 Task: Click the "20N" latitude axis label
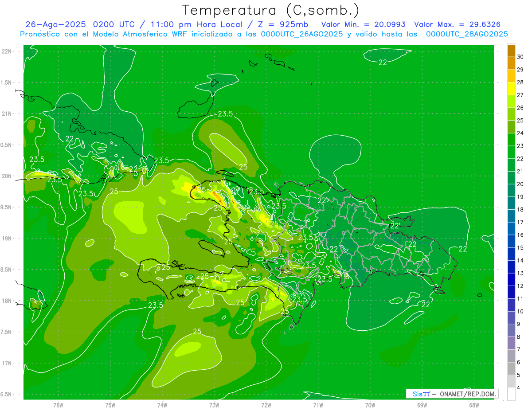[8, 176]
